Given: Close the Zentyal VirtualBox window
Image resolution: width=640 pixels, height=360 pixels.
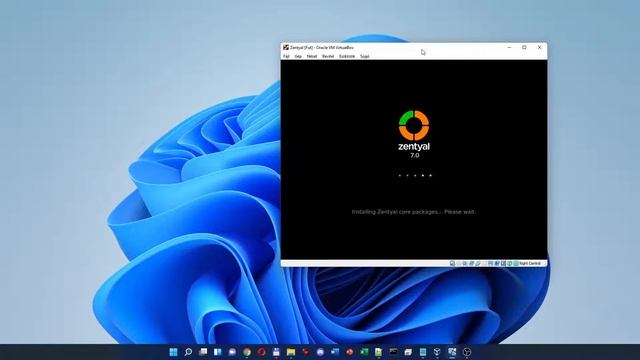Looking at the screenshot, I should point(540,47).
